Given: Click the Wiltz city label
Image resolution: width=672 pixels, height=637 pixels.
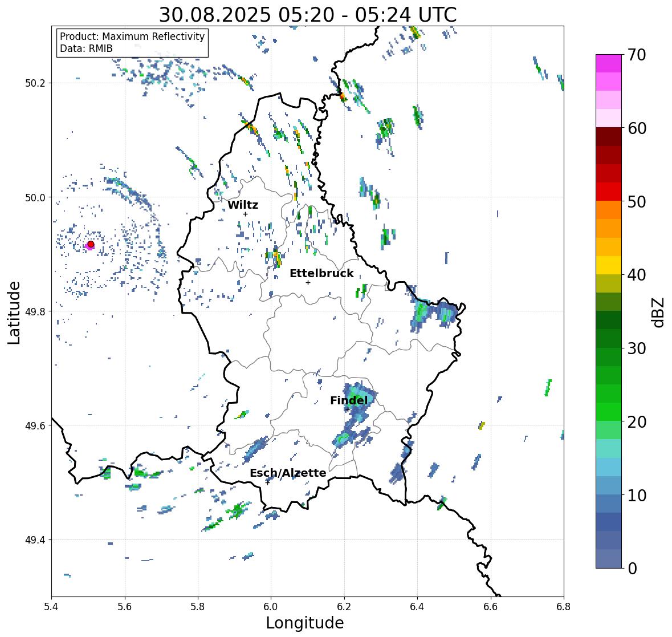Looking at the screenshot, I should click(243, 205).
